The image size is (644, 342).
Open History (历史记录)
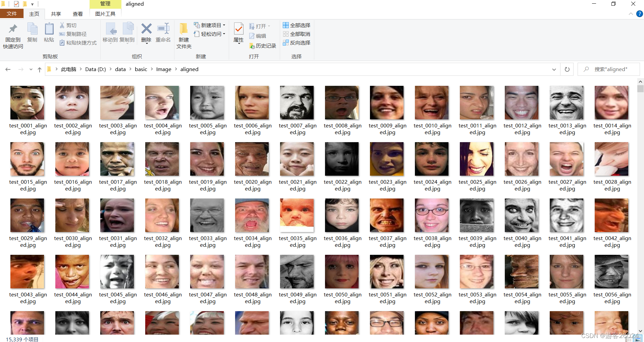point(263,46)
